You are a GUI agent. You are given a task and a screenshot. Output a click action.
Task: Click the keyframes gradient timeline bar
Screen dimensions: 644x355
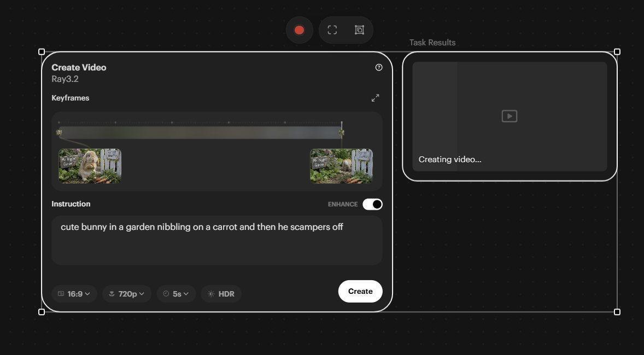point(200,133)
